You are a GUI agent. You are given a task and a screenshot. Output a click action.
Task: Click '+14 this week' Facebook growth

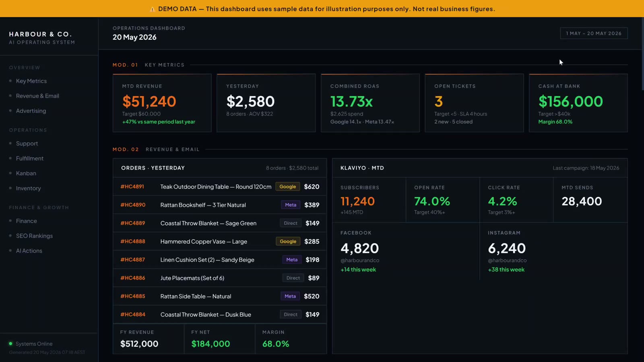(x=358, y=269)
